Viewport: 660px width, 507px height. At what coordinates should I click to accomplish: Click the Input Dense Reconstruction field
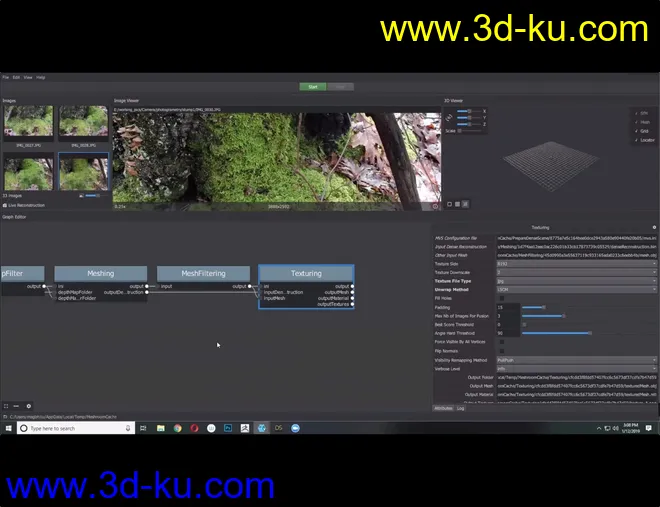576,247
